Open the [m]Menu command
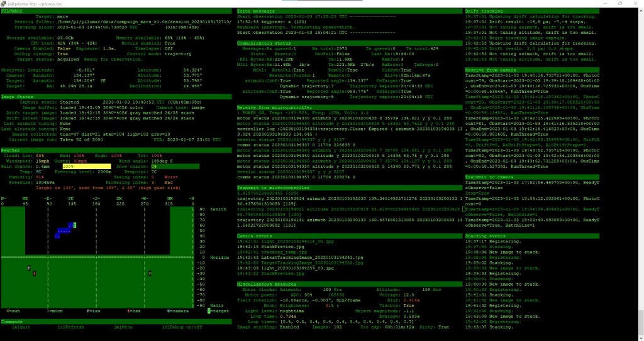The width and height of the screenshot is (644, 341). click(123, 327)
